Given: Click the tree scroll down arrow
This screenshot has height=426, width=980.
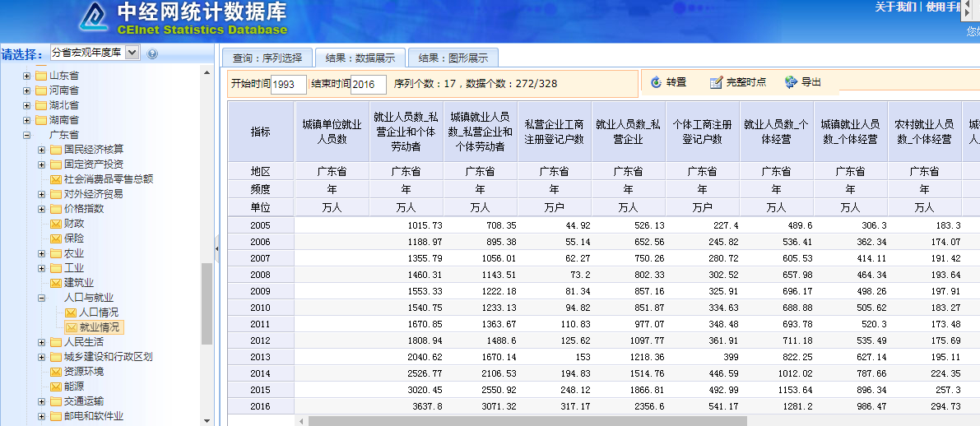Looking at the screenshot, I should click(207, 421).
